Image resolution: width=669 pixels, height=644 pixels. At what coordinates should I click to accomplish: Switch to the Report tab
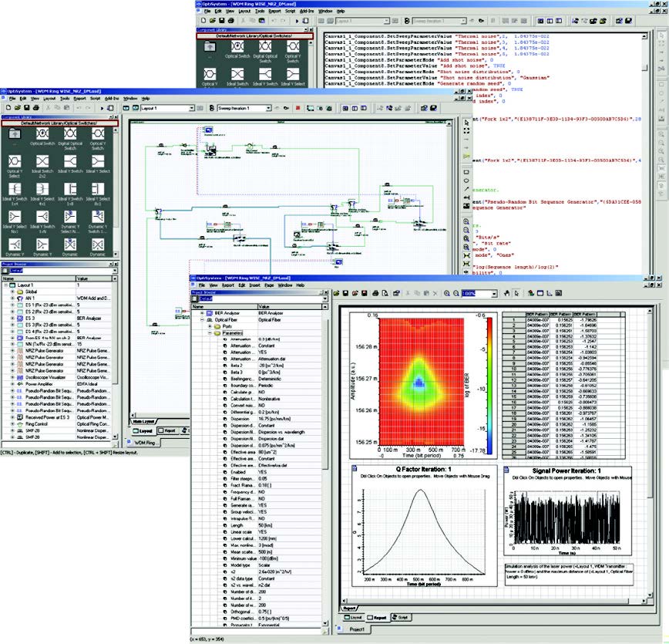(378, 617)
